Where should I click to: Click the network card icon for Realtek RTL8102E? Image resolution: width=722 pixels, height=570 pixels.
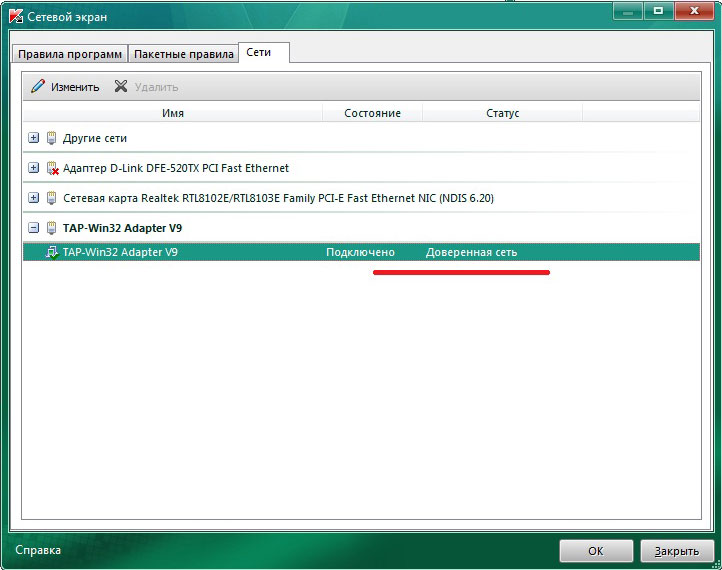[52, 198]
